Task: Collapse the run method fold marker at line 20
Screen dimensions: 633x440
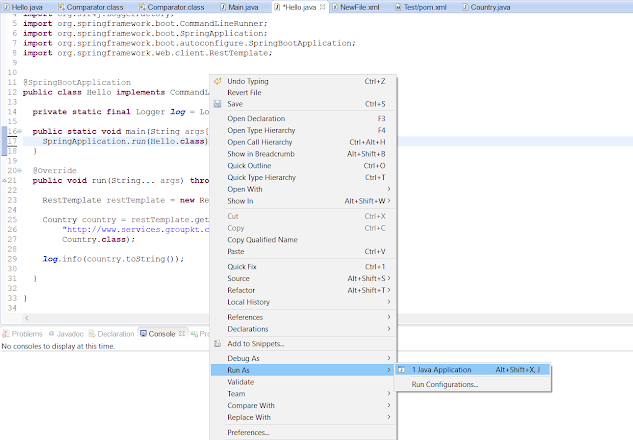Action: (19, 170)
